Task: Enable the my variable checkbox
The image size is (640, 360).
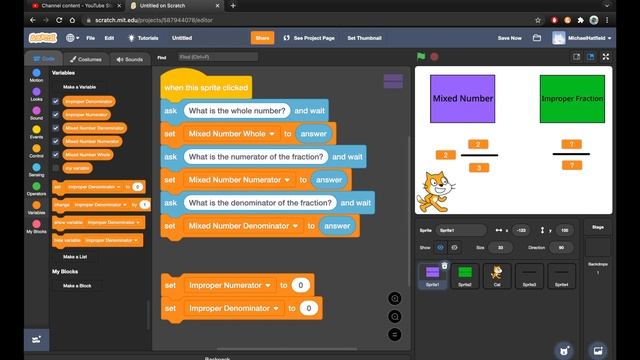Action: click(x=56, y=168)
